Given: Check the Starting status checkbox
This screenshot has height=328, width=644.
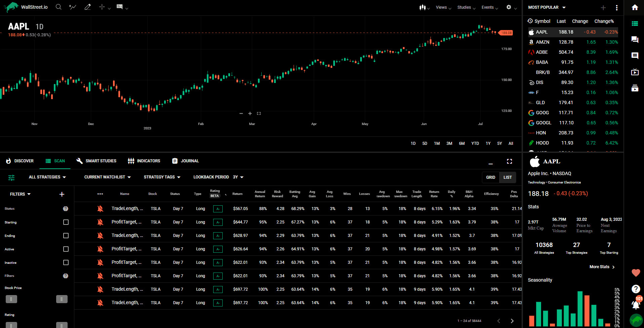Looking at the screenshot, I should click(x=66, y=222).
